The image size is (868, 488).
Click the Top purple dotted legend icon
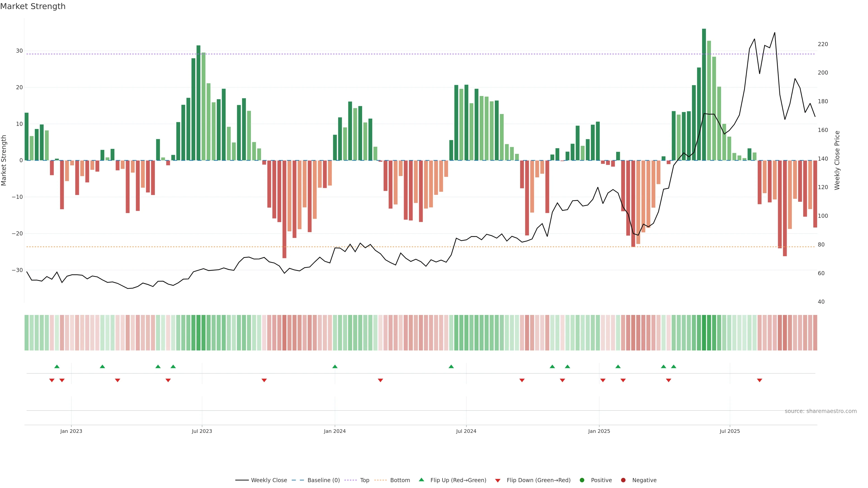(x=351, y=480)
